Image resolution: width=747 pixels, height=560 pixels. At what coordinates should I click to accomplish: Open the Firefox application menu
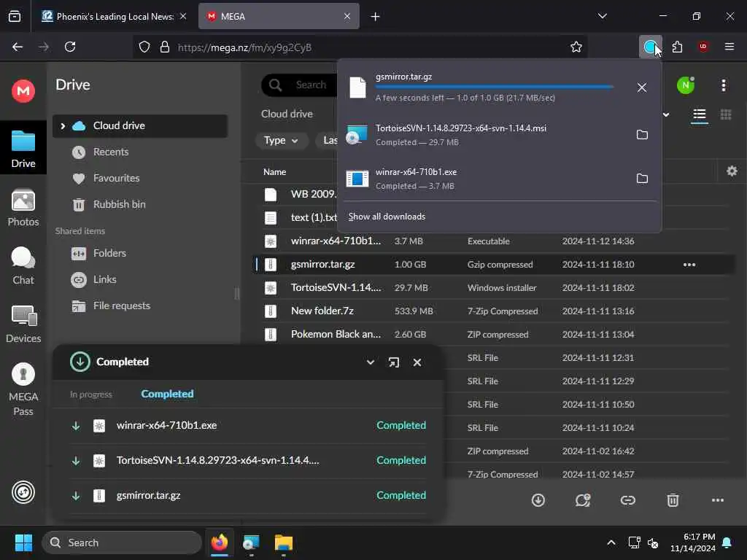coord(729,47)
